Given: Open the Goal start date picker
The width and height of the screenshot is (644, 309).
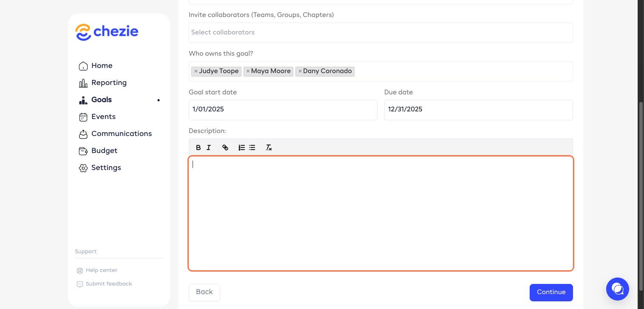Looking at the screenshot, I should [283, 110].
